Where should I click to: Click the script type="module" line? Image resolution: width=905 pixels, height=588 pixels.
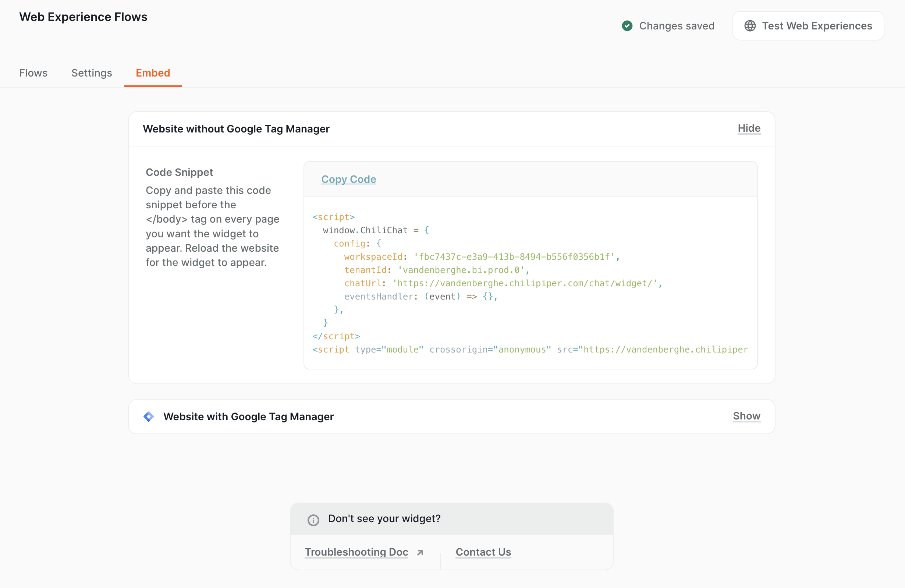point(530,350)
